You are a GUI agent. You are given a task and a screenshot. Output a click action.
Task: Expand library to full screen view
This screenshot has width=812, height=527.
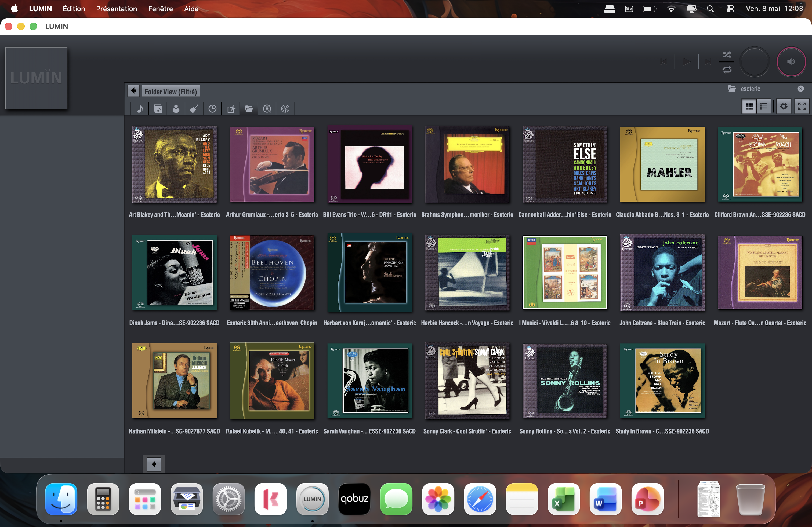click(x=802, y=106)
